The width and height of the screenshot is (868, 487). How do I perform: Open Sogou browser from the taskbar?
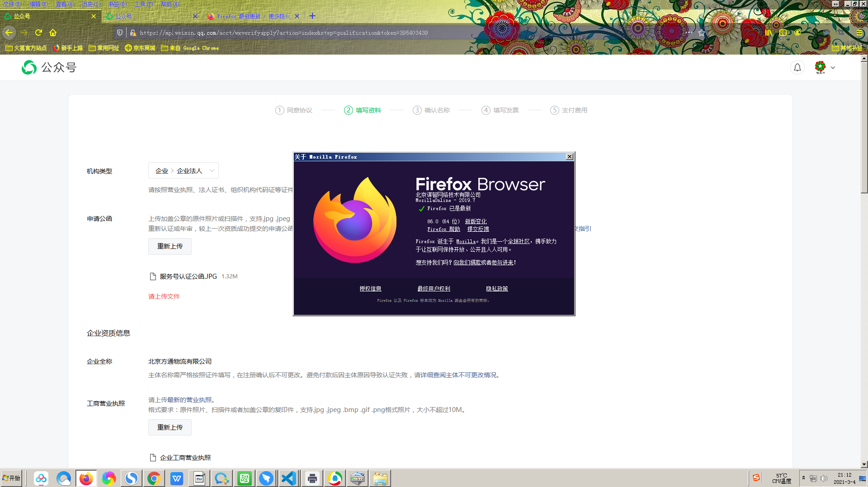point(132,478)
